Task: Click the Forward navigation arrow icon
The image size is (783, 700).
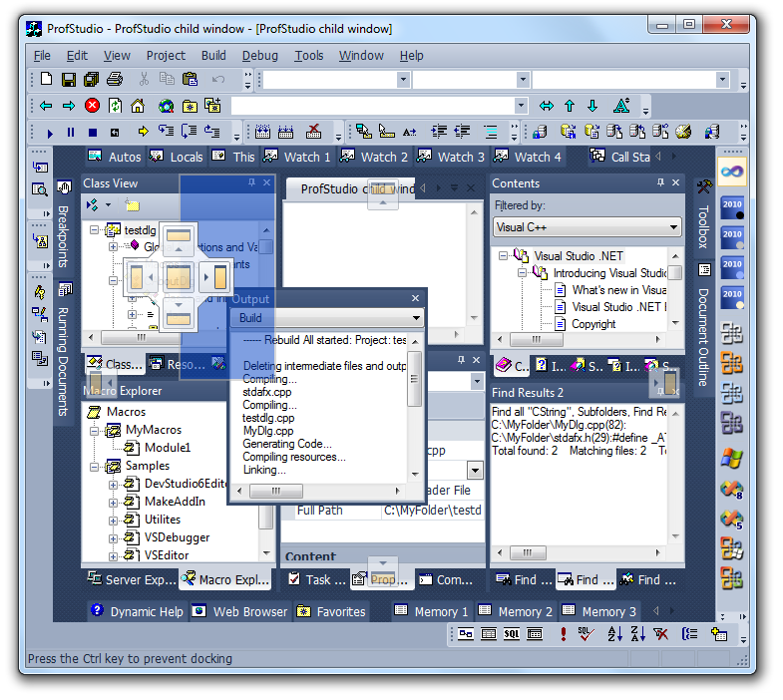Action: pos(69,106)
